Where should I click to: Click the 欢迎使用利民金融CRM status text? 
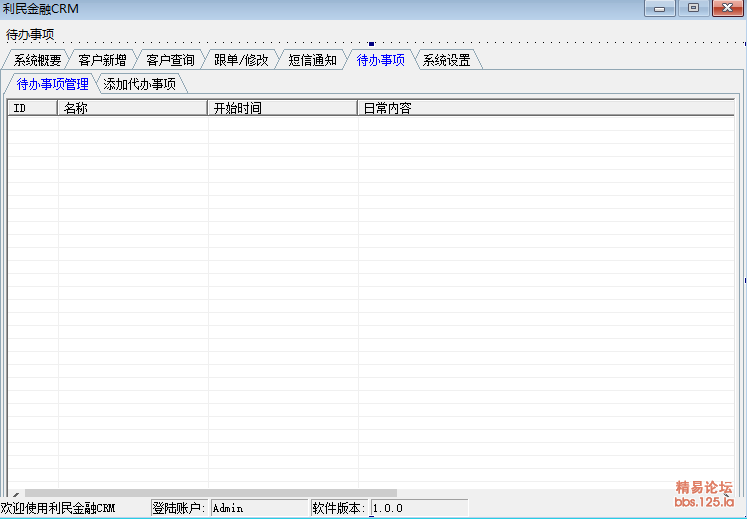58,508
